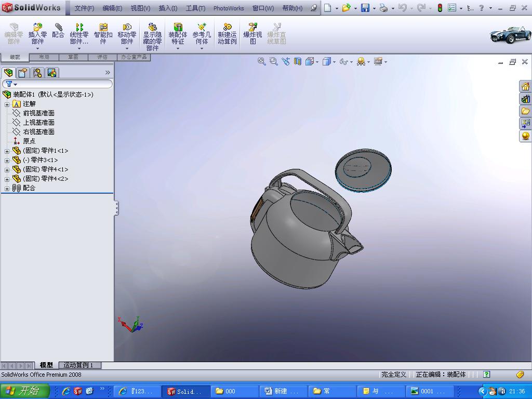Click the Windows 开始 start button
Screen dimensions: 532x399
click(x=24, y=391)
